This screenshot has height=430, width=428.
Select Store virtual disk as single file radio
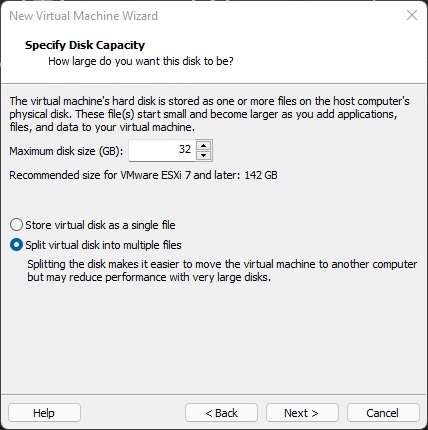(16, 225)
